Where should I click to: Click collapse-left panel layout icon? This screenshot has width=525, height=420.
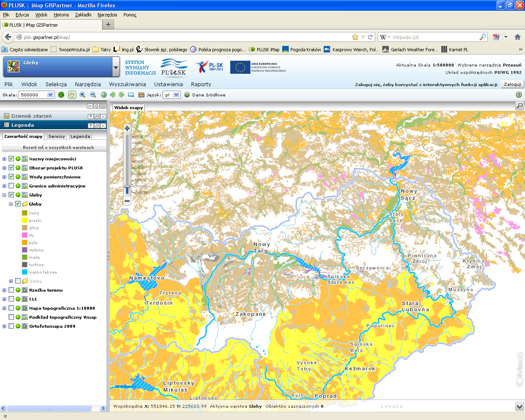tap(90, 106)
